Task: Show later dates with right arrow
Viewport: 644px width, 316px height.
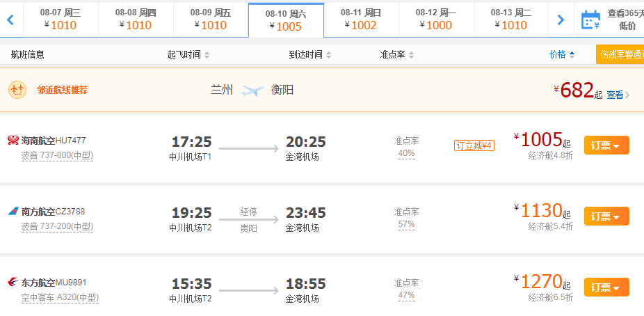Action: tap(561, 19)
